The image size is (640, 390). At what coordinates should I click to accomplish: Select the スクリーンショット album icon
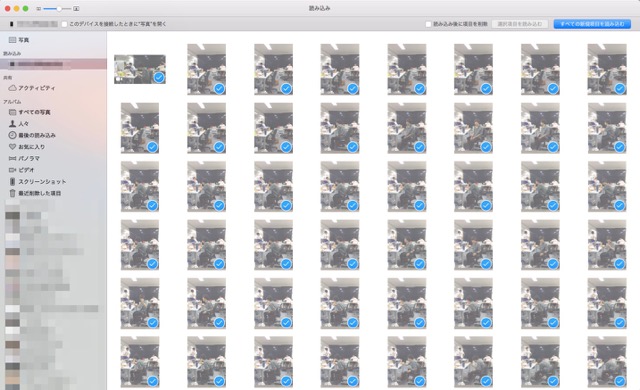click(x=12, y=182)
